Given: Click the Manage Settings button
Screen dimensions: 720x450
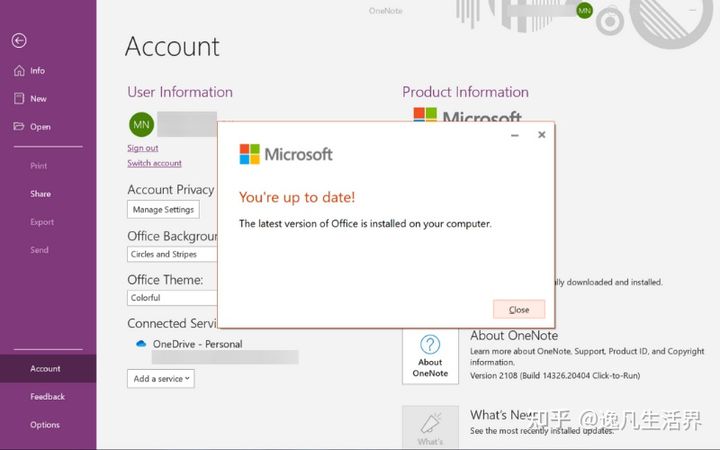Looking at the screenshot, I should [163, 210].
